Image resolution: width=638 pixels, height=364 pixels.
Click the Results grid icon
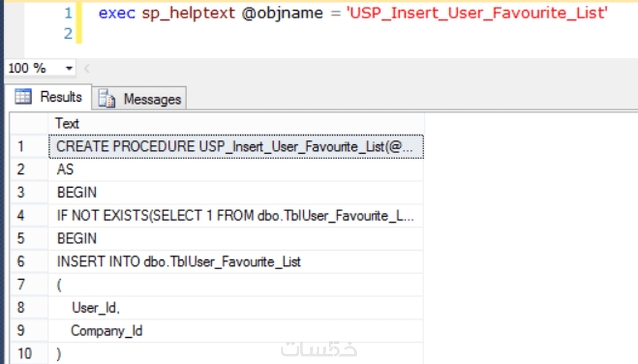pos(23,97)
